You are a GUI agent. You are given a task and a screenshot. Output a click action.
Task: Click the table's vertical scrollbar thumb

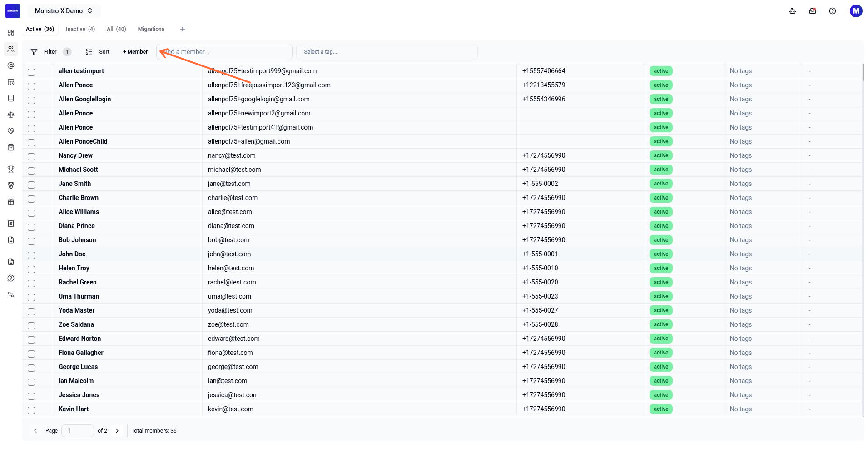(x=863, y=73)
